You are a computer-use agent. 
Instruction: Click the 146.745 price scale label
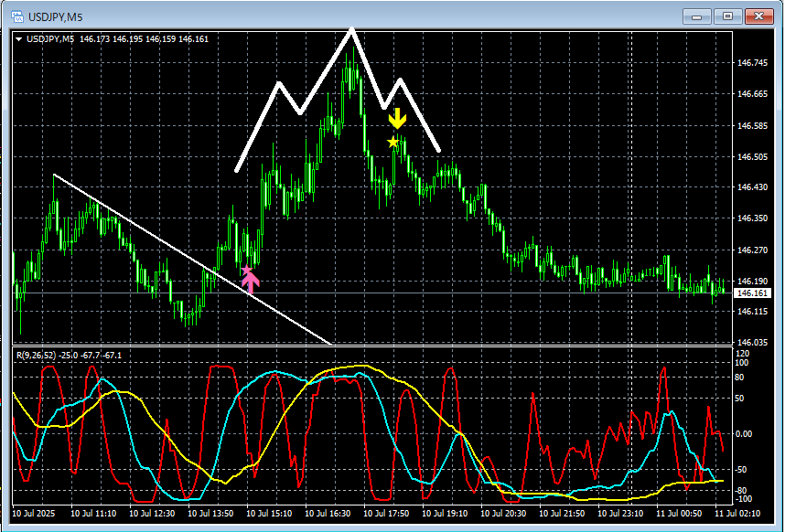click(x=752, y=63)
